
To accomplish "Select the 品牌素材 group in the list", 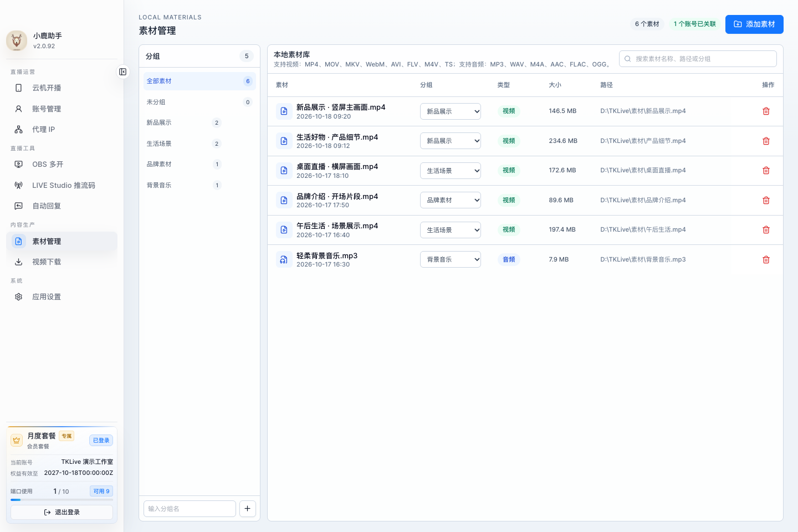I will click(x=184, y=165).
